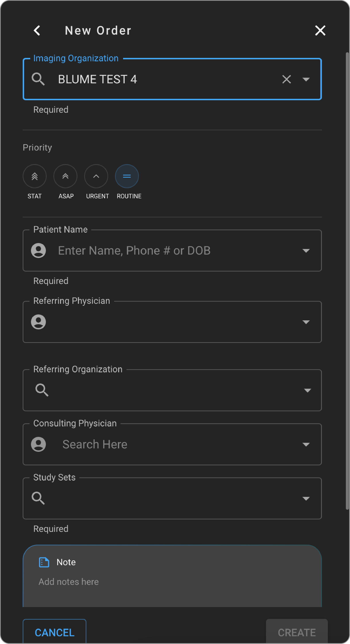The height and width of the screenshot is (644, 350).
Task: Click the Consulting Physician avatar icon
Action: click(39, 444)
